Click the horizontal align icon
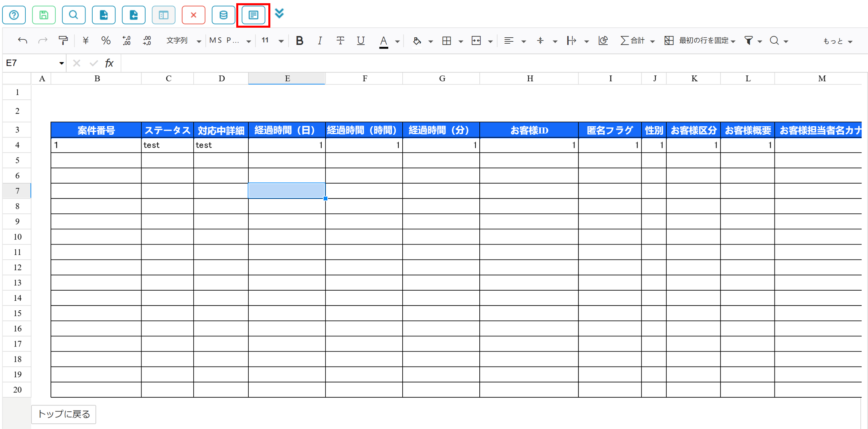 (x=509, y=40)
